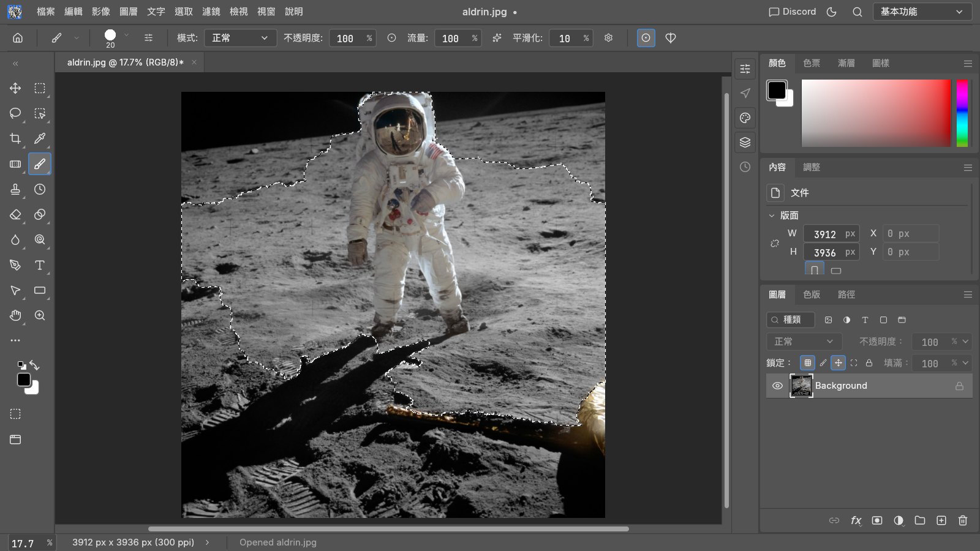980x551 pixels.
Task: Switch to the 調整 tab
Action: point(812,167)
